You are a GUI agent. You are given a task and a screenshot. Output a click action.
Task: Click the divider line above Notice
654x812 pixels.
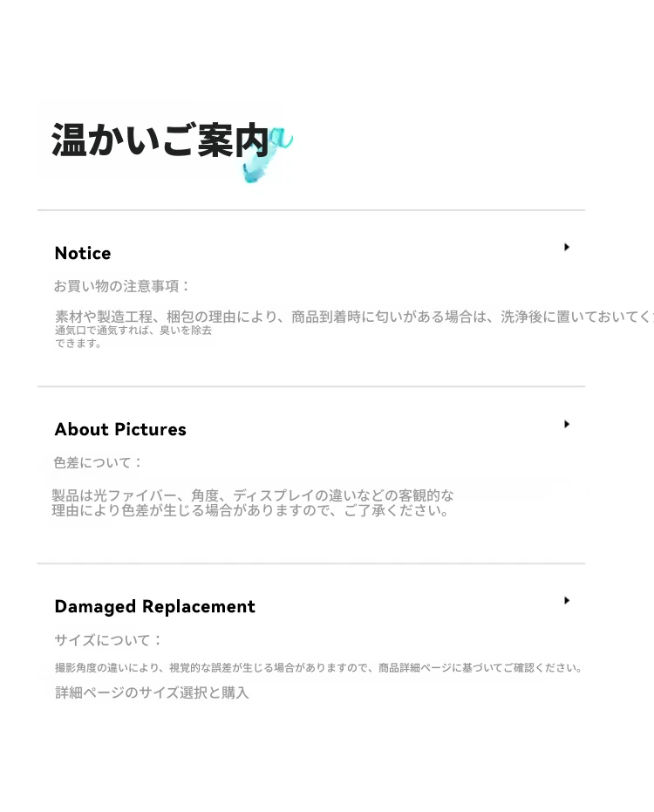pyautogui.click(x=311, y=210)
